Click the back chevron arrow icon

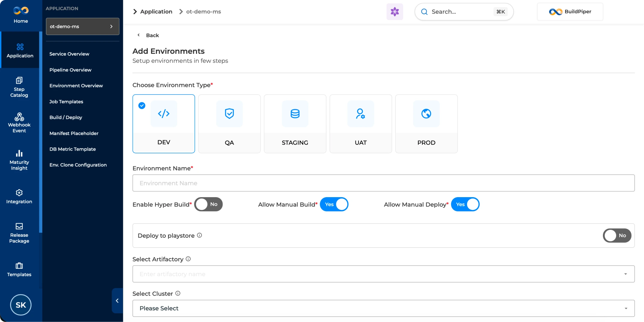click(139, 35)
